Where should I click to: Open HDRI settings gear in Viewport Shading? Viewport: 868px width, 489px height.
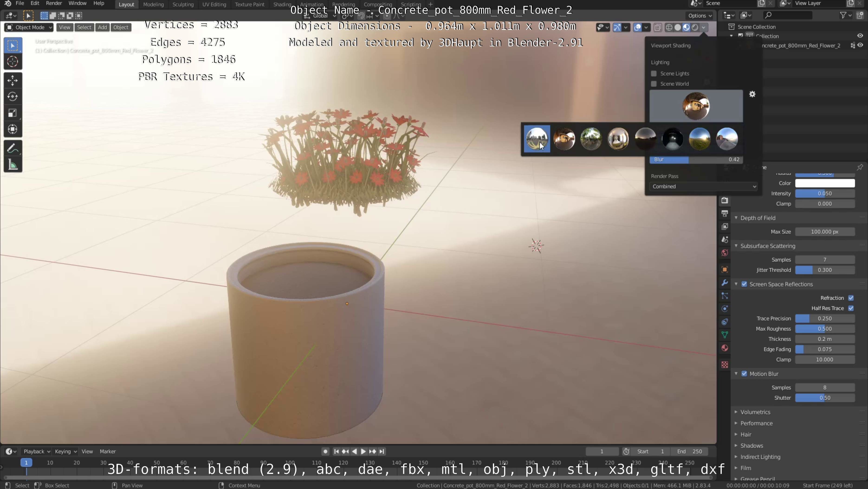tap(752, 94)
